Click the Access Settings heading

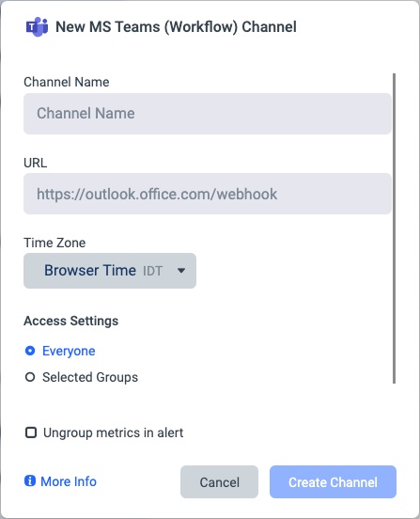[71, 321]
